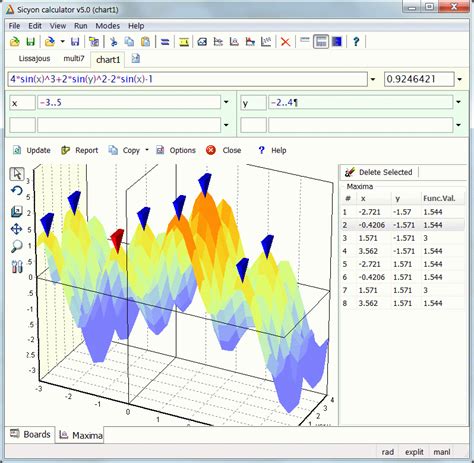Click the green open folder icon in the toolbar
Viewport: 474px width, 463px height.
click(14, 42)
